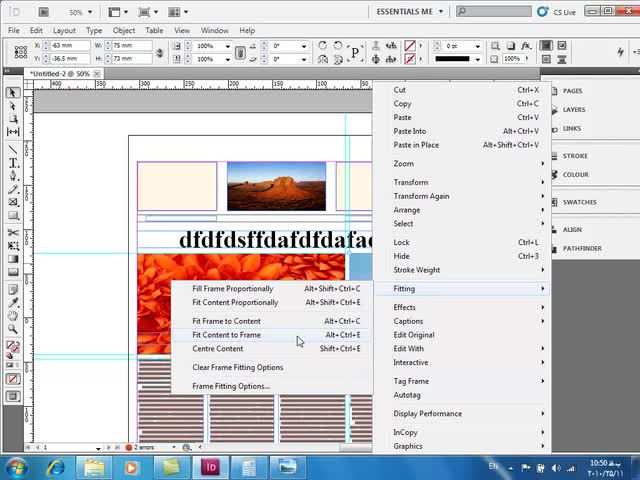This screenshot has height=480, width=640.
Task: Click the X position field
Action: point(70,46)
